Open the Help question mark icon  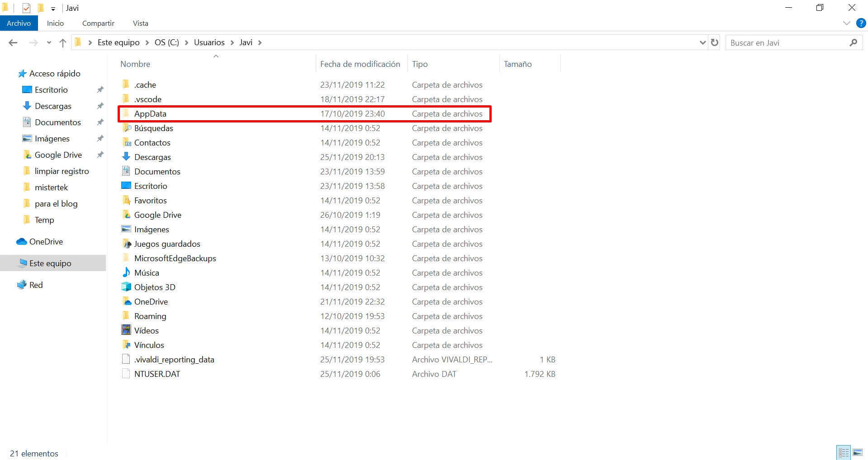(x=861, y=23)
